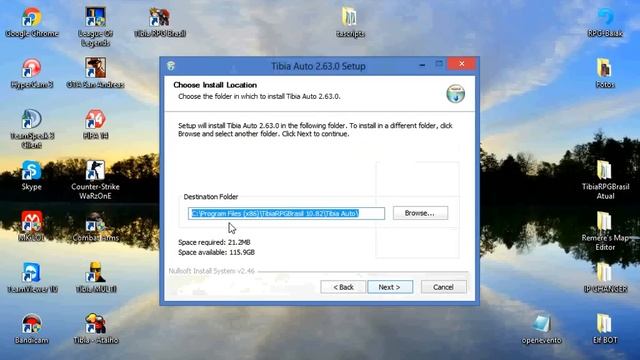The width and height of the screenshot is (640, 360).
Task: Click the 'Space required: 21.2MB' text
Action: [214, 242]
